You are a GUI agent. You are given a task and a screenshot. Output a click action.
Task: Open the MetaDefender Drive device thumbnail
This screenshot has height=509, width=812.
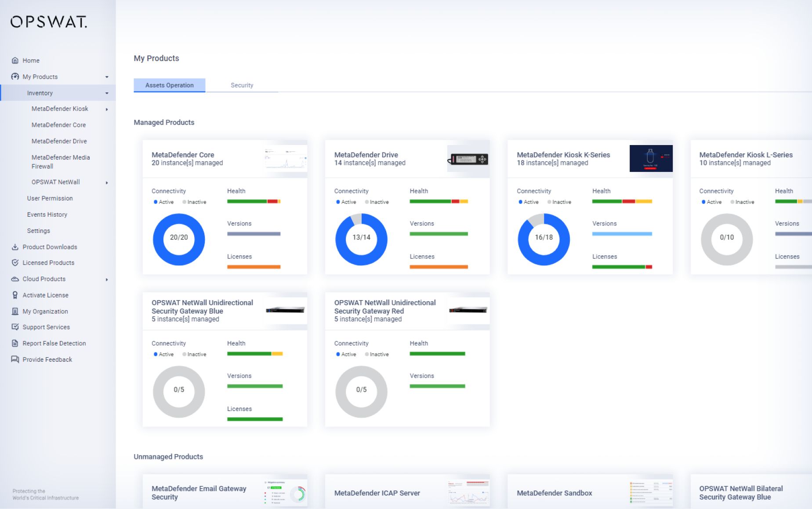[x=468, y=159]
